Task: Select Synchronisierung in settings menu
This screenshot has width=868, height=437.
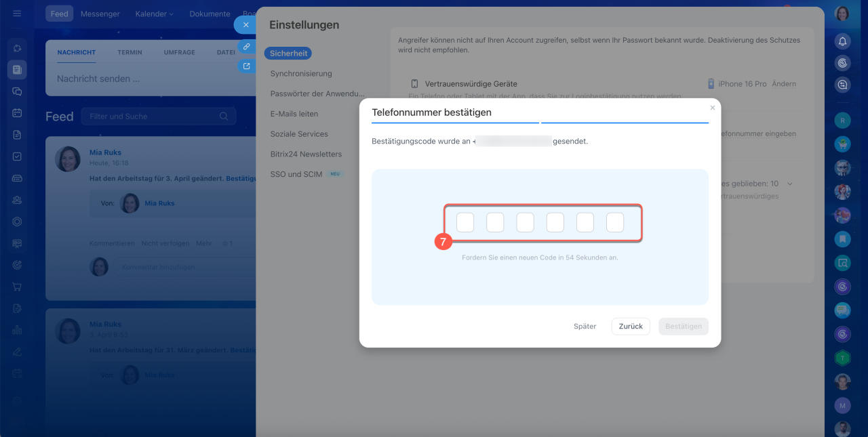Action: [301, 73]
